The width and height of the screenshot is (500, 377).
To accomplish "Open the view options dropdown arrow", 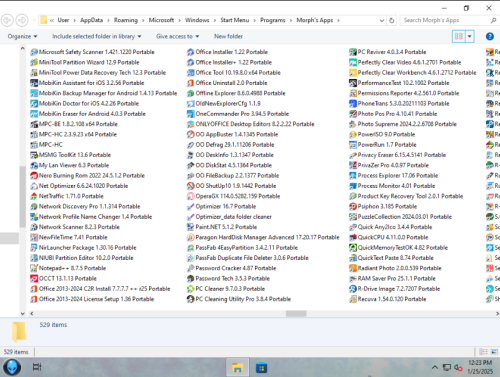I will (470, 36).
